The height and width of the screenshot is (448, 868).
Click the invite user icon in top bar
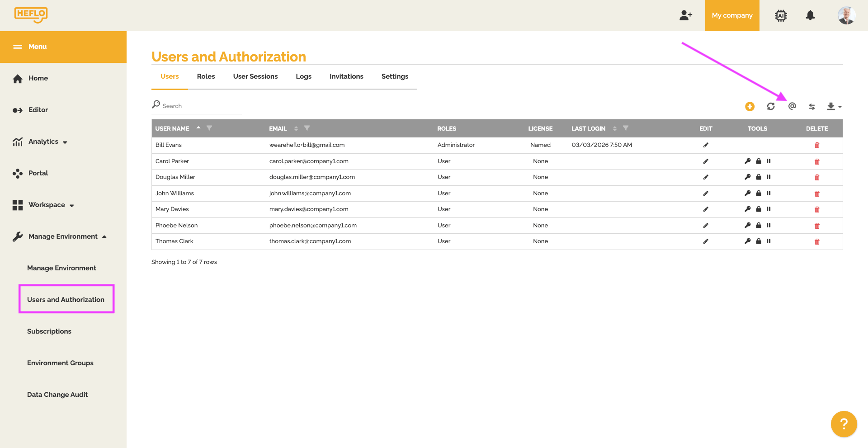(686, 15)
